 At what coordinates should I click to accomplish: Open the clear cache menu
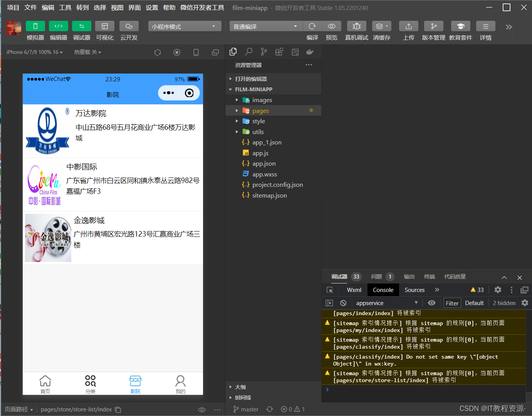point(382,26)
